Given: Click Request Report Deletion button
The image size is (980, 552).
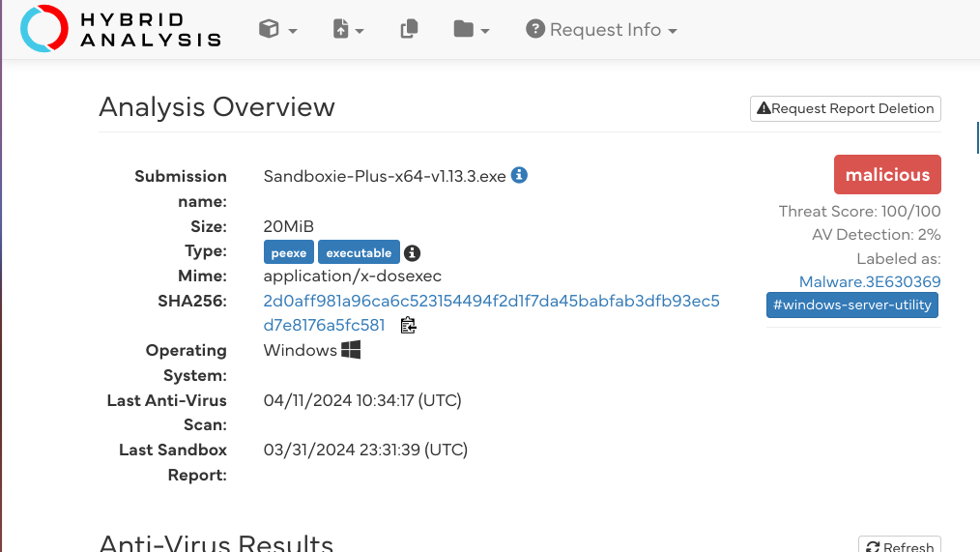Looking at the screenshot, I should click(846, 108).
